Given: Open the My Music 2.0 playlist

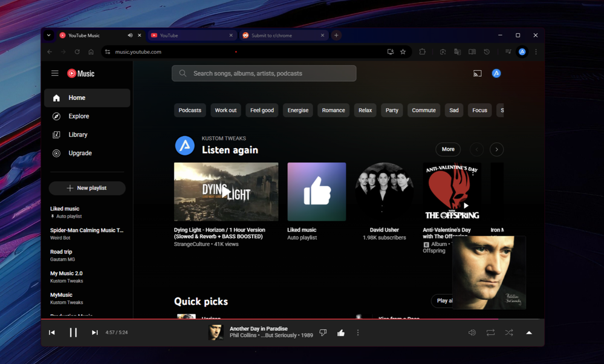Looking at the screenshot, I should pos(87,276).
